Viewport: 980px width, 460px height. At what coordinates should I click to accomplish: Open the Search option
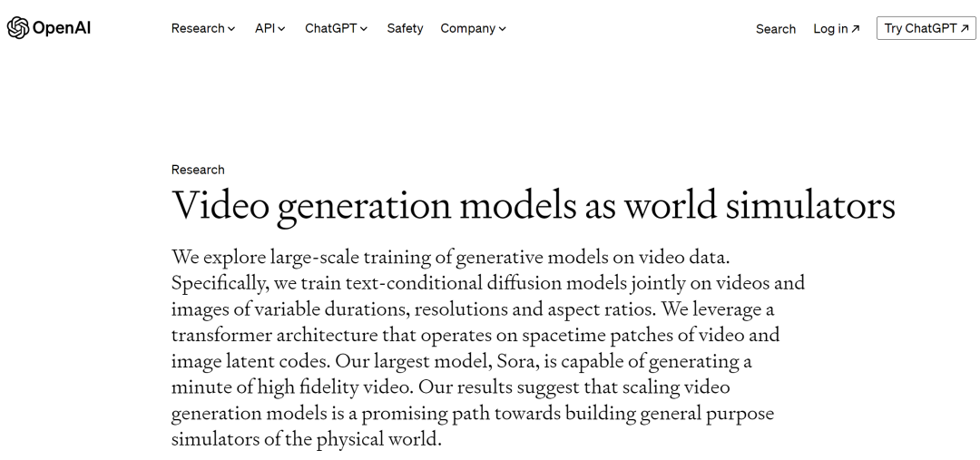pyautogui.click(x=776, y=29)
